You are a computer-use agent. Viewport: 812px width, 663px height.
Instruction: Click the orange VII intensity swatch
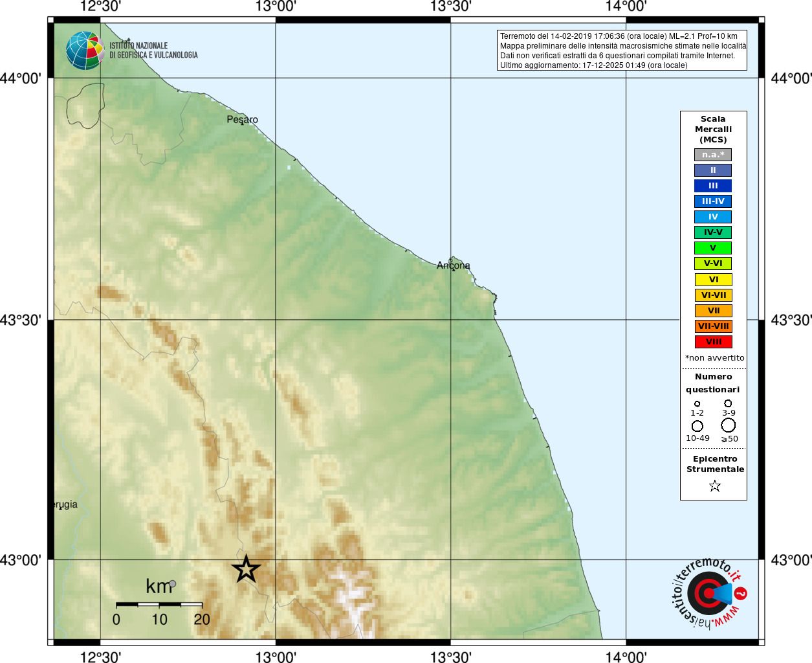(714, 311)
